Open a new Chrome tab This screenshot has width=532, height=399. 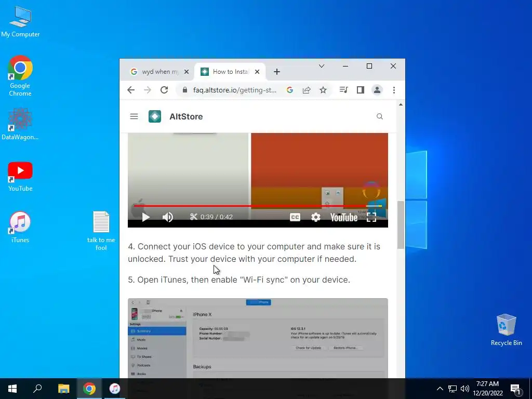point(277,72)
